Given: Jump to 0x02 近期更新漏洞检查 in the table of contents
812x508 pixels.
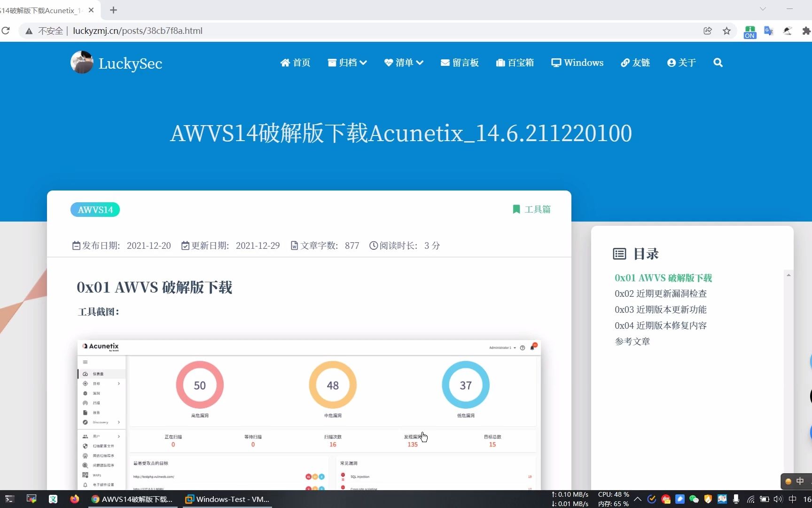Looking at the screenshot, I should click(x=661, y=293).
